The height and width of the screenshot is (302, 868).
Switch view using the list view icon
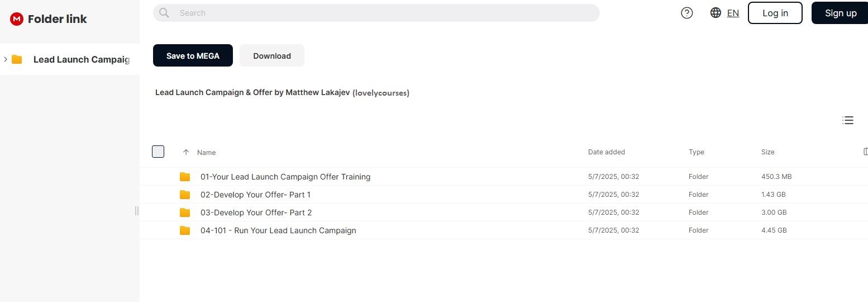(848, 120)
